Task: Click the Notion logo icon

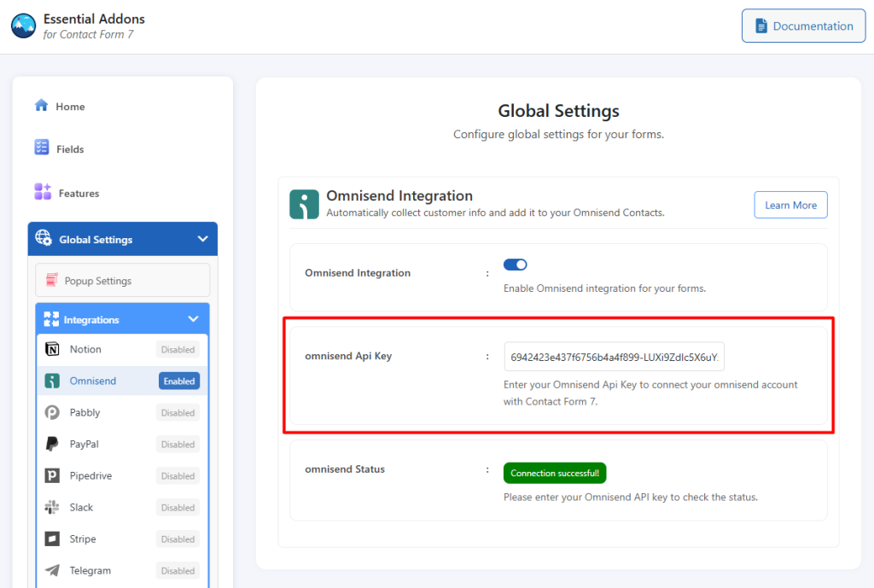Action: tap(52, 349)
